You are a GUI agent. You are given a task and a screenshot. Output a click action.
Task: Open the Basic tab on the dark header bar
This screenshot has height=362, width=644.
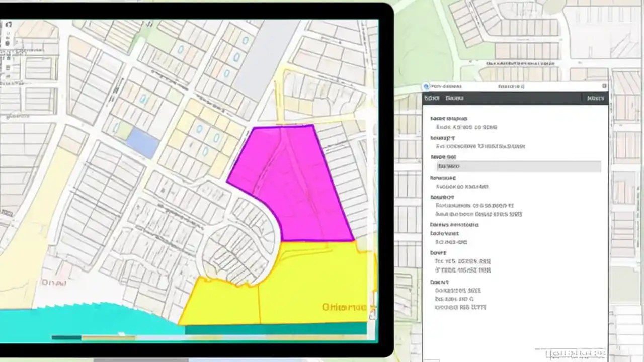pyautogui.click(x=454, y=98)
